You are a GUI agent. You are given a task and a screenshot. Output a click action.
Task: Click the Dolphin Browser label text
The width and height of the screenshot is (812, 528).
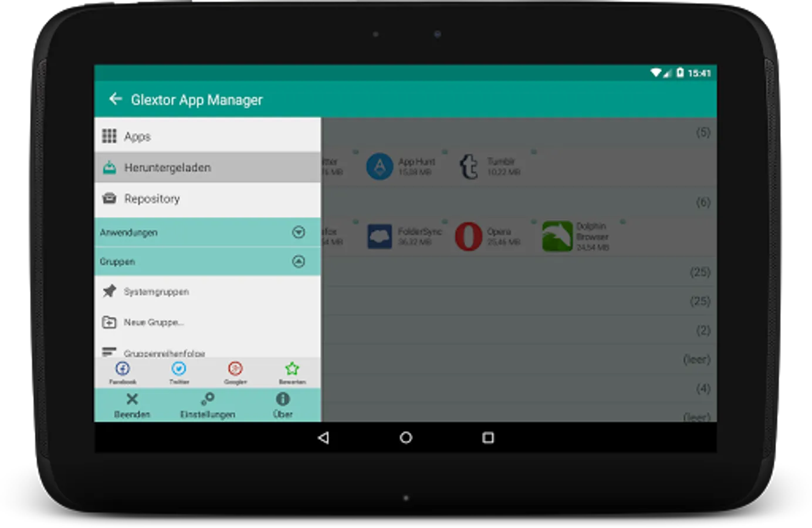(x=592, y=231)
